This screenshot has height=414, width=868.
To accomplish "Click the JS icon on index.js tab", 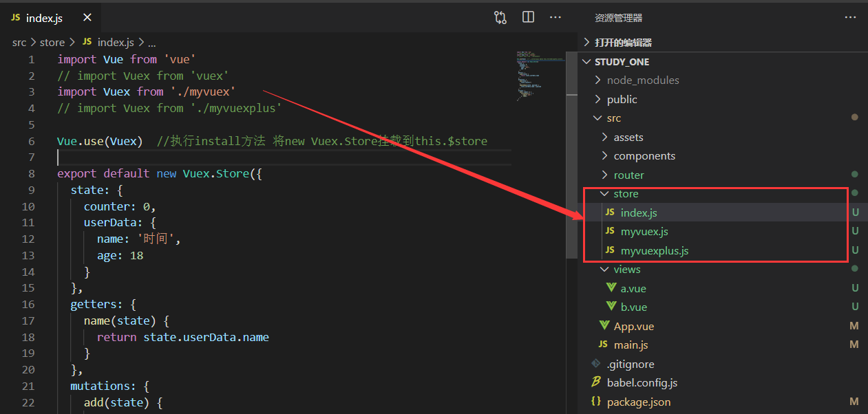I will [x=16, y=18].
